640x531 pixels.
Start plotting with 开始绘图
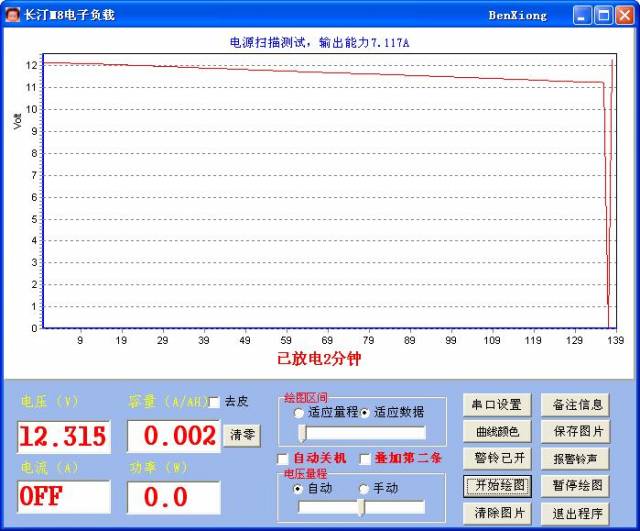(x=497, y=486)
